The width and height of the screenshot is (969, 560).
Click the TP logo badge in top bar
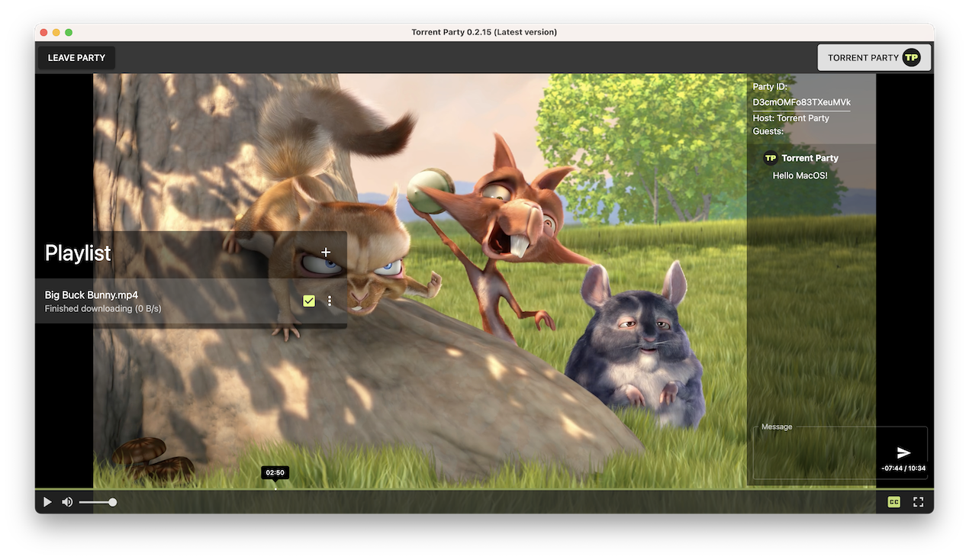coord(911,58)
